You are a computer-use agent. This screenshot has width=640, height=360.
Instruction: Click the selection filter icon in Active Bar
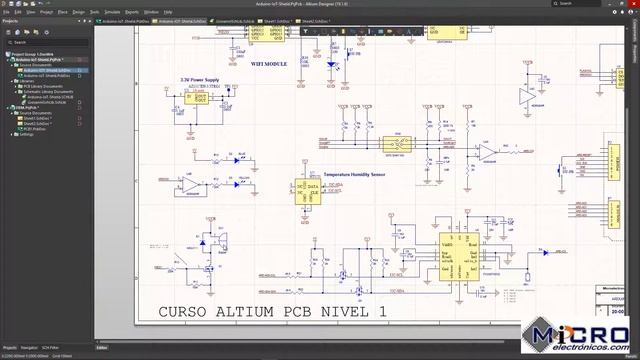pyautogui.click(x=305, y=31)
